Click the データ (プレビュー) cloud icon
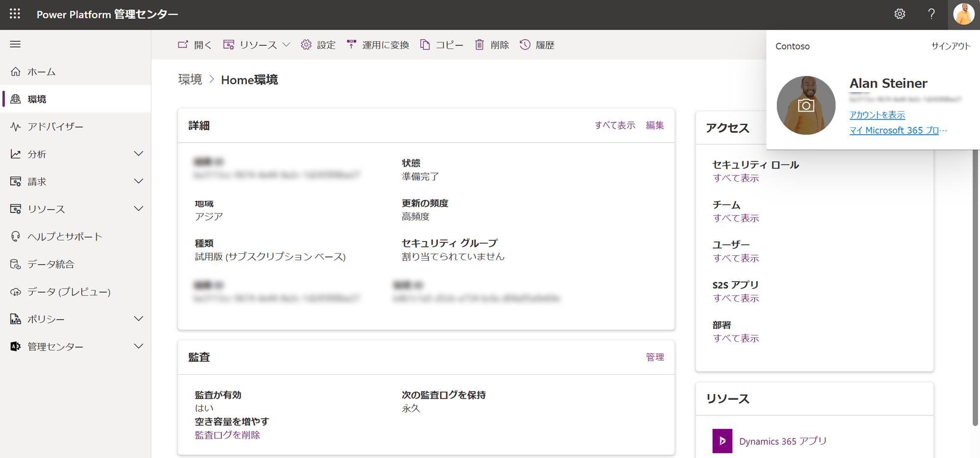The image size is (980, 458). [x=16, y=291]
